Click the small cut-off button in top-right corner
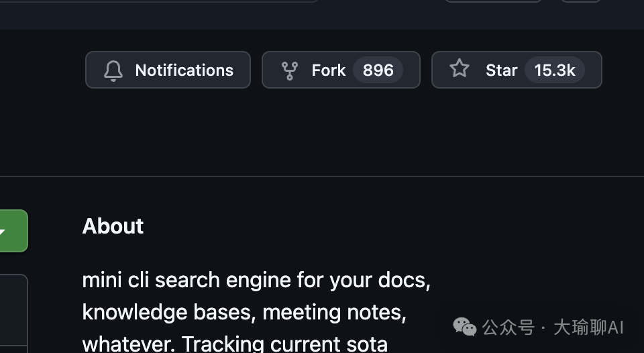 (581, 1)
